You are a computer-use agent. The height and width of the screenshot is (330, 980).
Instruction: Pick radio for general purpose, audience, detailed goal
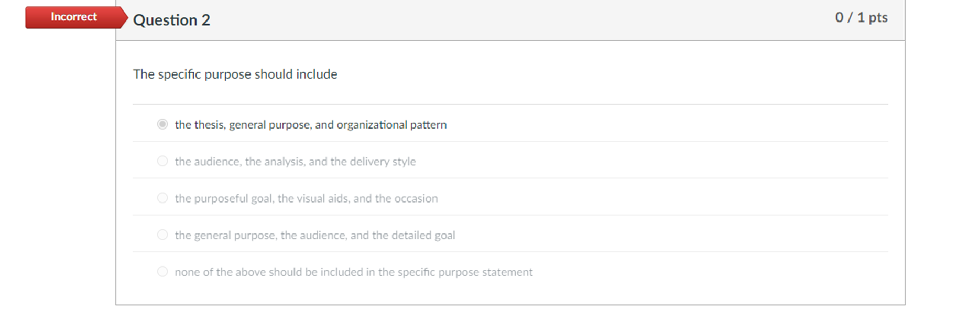click(x=162, y=235)
